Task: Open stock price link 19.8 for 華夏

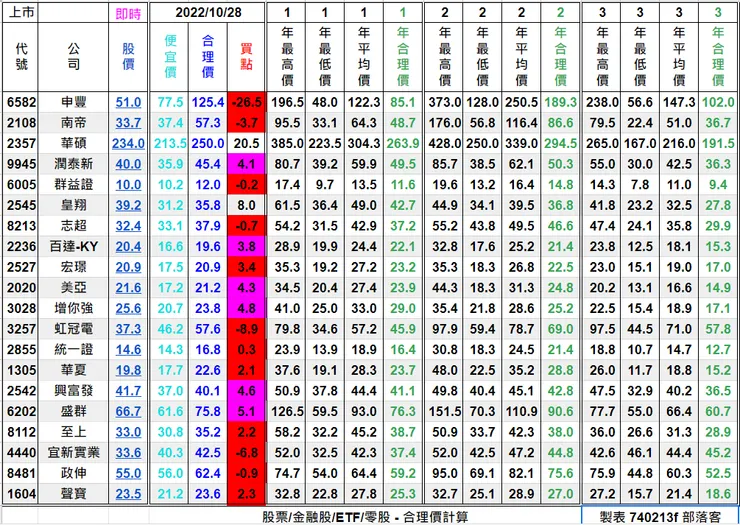Action: tap(128, 370)
